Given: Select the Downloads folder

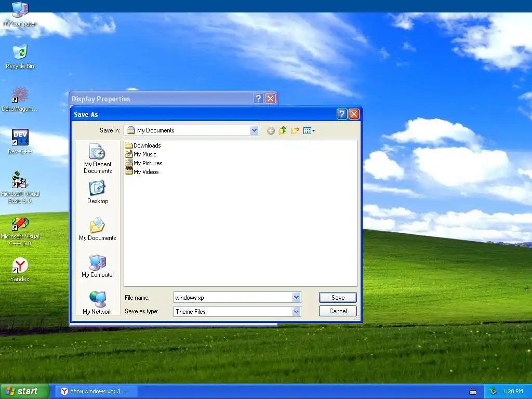Looking at the screenshot, I should pos(143,145).
